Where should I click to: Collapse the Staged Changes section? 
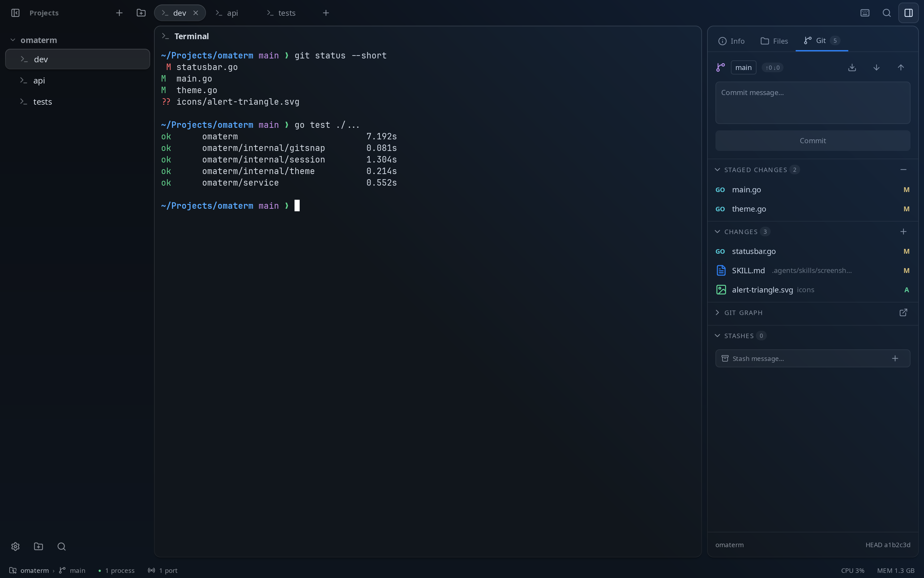(x=717, y=170)
